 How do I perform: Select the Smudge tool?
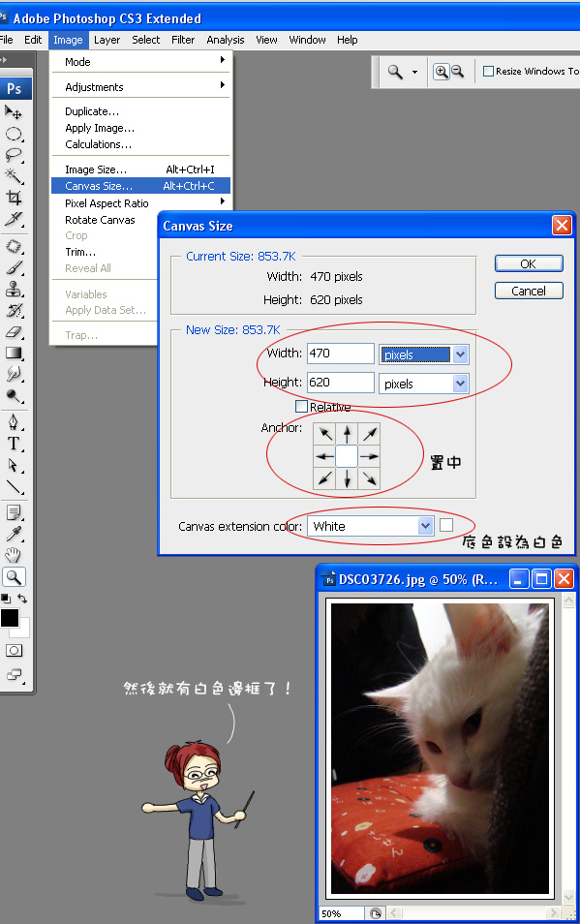click(x=14, y=374)
